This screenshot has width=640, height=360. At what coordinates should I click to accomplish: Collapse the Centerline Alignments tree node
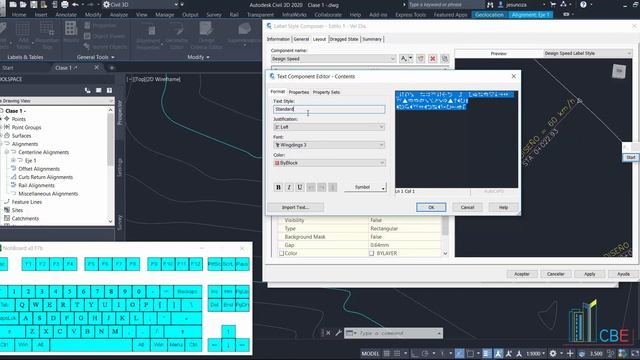coord(7,152)
